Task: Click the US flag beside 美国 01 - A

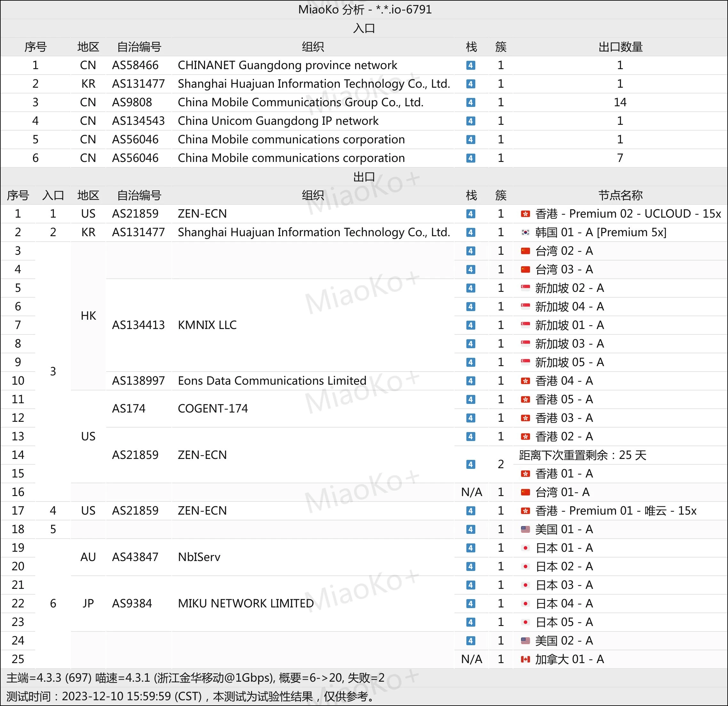Action: [x=525, y=529]
